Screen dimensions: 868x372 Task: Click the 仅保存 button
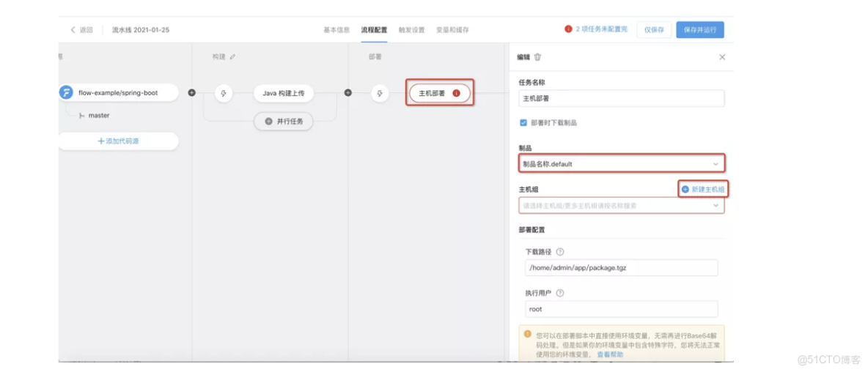655,29
